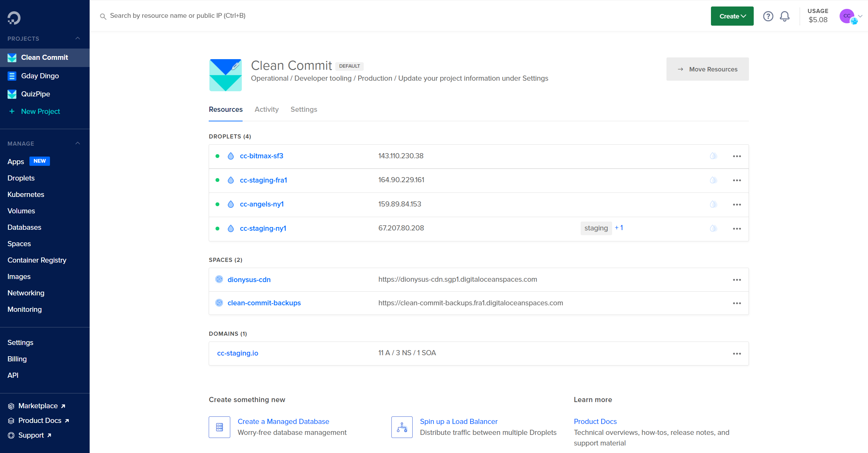
Task: Click Product Docs under Learn more
Action: 595,422
